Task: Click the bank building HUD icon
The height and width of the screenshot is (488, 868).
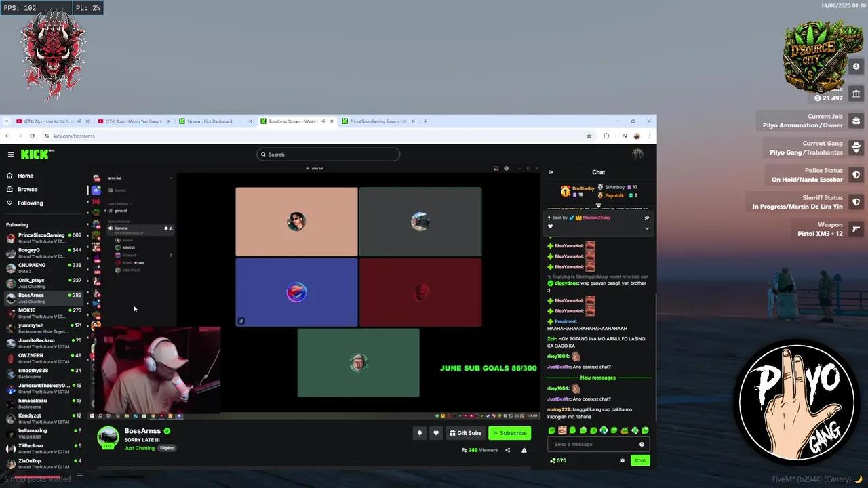Action: coord(856,94)
